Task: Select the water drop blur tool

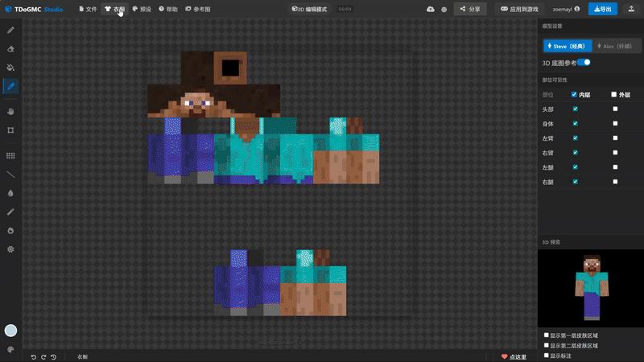Action: pos(10,193)
